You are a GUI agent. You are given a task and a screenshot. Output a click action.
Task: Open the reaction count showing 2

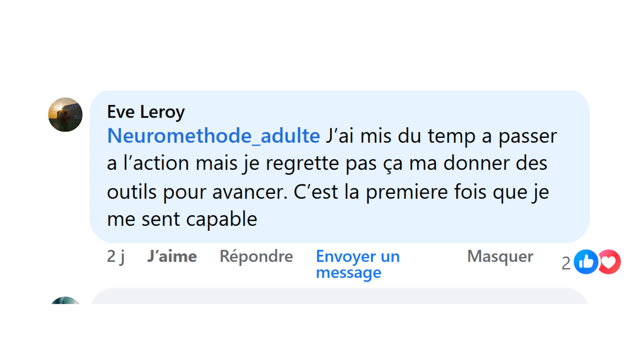[x=566, y=263]
